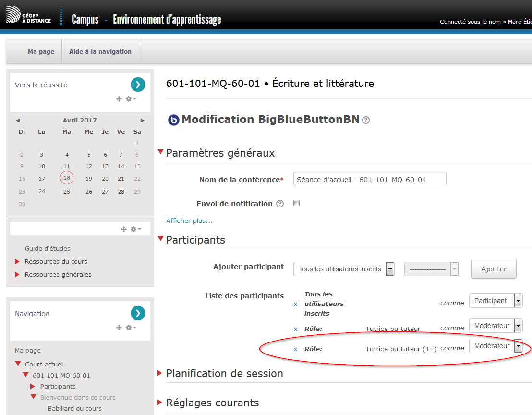Click the Ajouter button
Image resolution: width=532 pixels, height=415 pixels.
tap(494, 269)
